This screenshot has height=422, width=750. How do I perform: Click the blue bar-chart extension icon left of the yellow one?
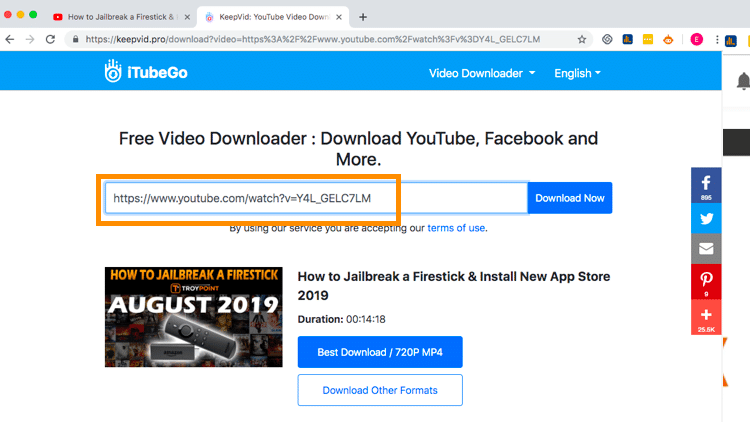point(628,40)
